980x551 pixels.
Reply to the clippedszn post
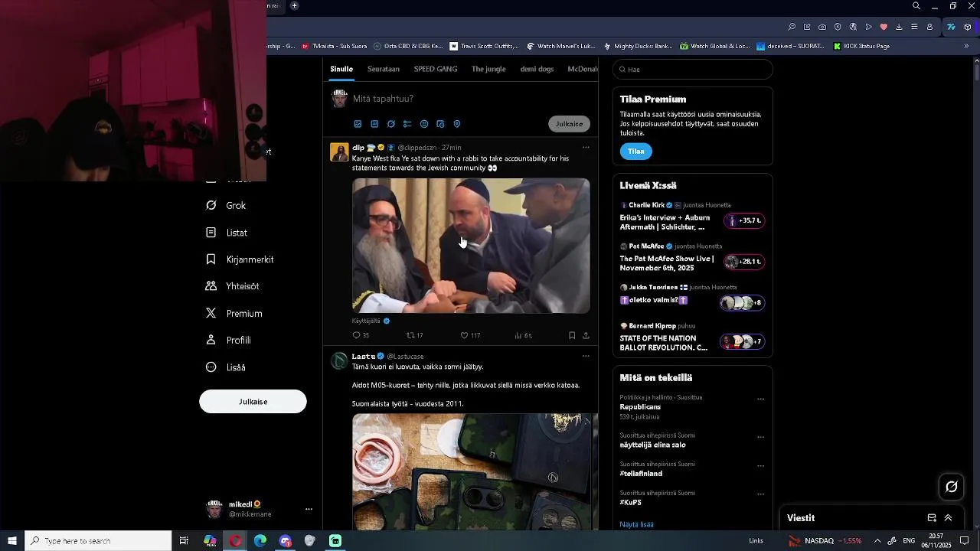361,335
